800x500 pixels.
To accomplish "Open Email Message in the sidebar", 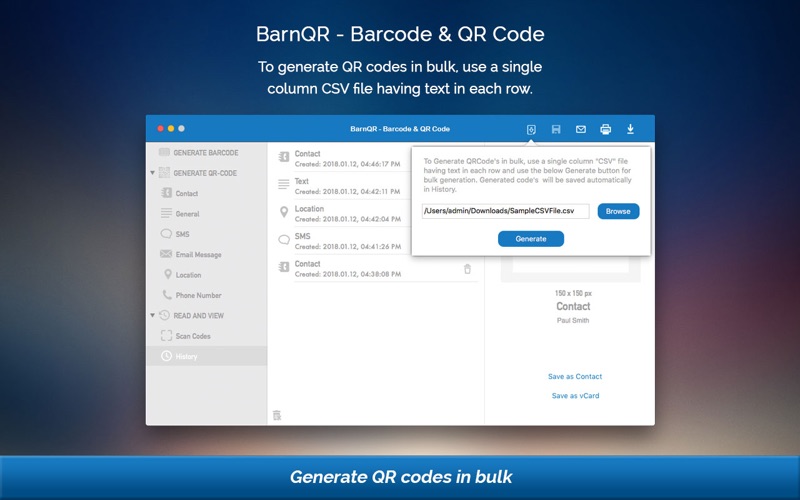I will tap(198, 255).
